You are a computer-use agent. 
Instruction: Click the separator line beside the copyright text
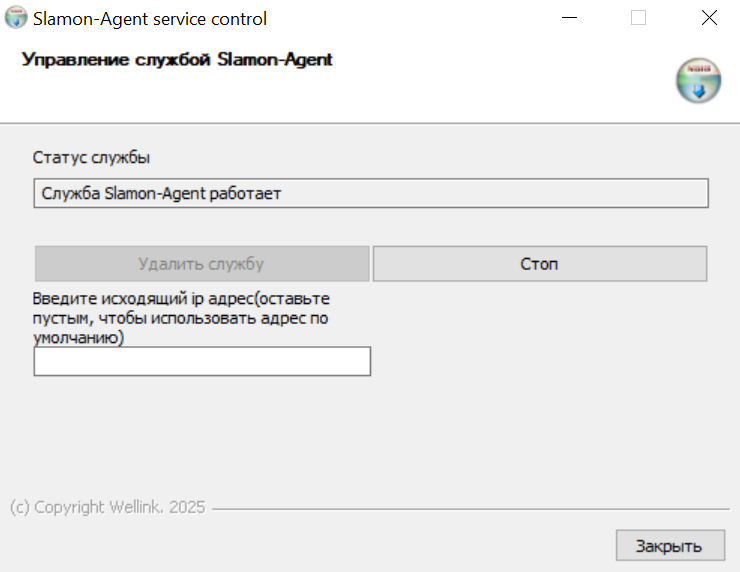[470, 508]
